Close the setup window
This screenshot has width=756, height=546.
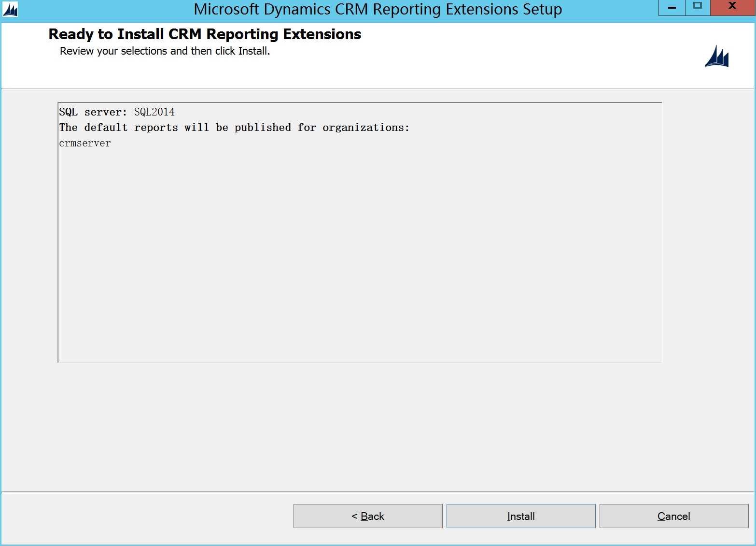point(732,8)
